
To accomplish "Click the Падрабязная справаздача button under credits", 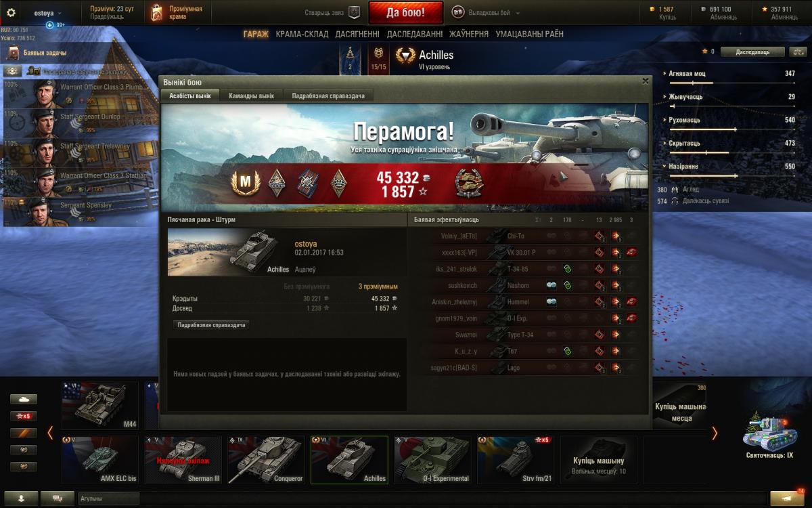I will [x=211, y=325].
